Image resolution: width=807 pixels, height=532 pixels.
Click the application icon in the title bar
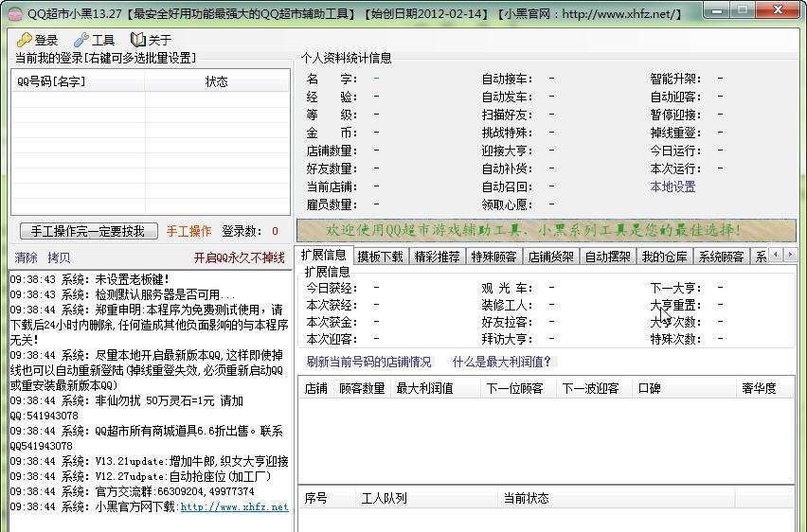[15, 12]
